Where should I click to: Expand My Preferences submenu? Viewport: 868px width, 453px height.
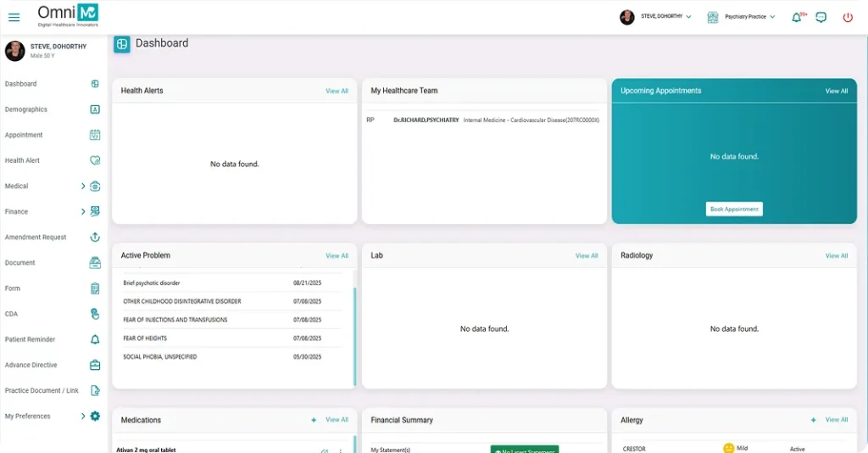click(83, 417)
